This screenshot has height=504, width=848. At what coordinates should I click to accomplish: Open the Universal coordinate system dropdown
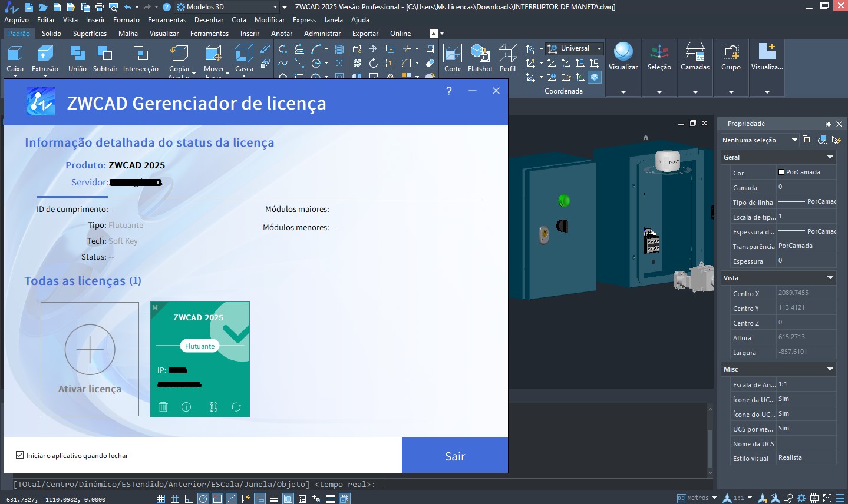(x=599, y=48)
